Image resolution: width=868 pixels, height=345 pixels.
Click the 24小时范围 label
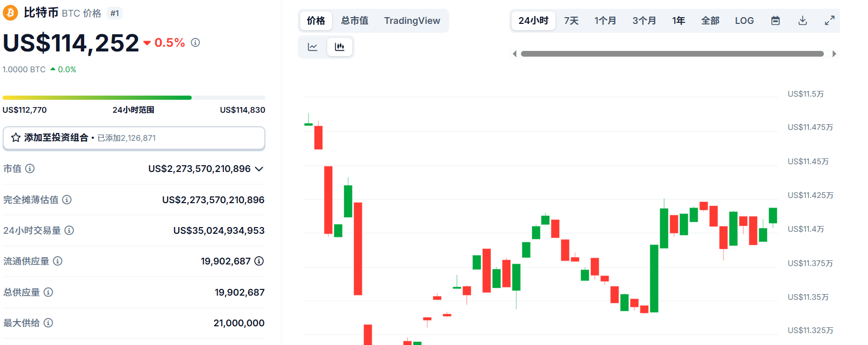click(133, 110)
